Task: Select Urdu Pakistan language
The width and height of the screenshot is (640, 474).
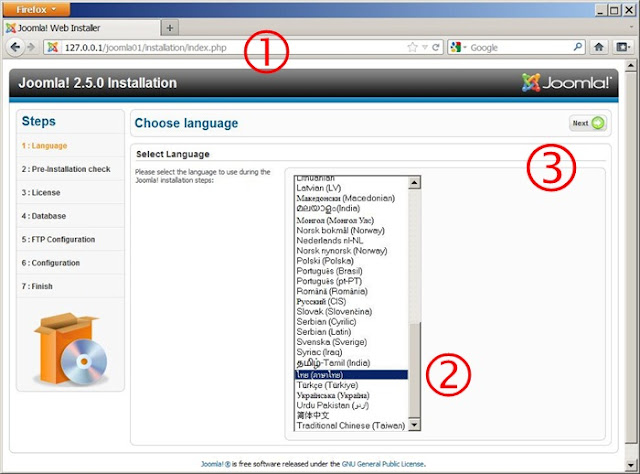Action: pos(351,405)
